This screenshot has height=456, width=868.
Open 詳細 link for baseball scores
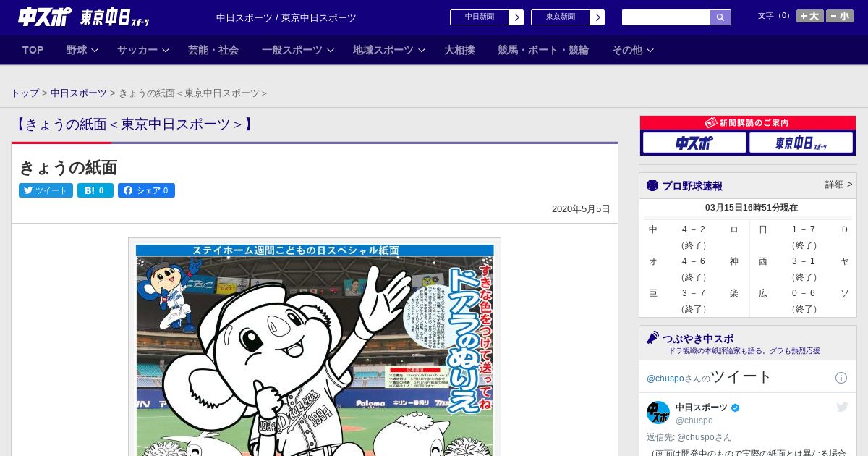point(838,185)
